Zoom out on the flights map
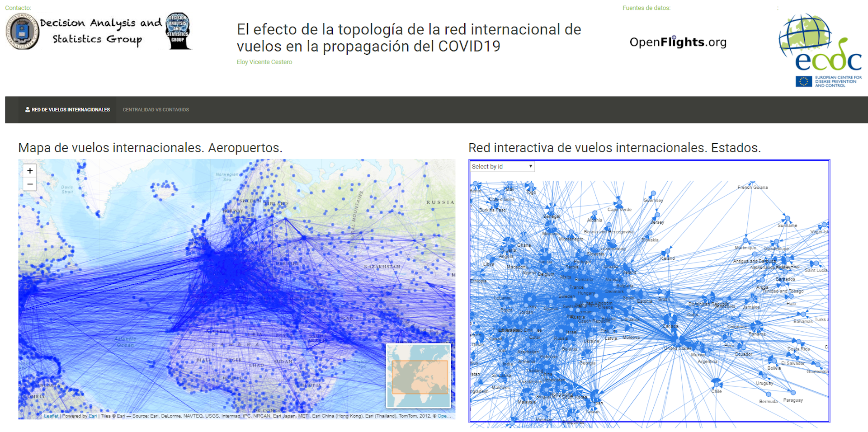 [x=30, y=184]
